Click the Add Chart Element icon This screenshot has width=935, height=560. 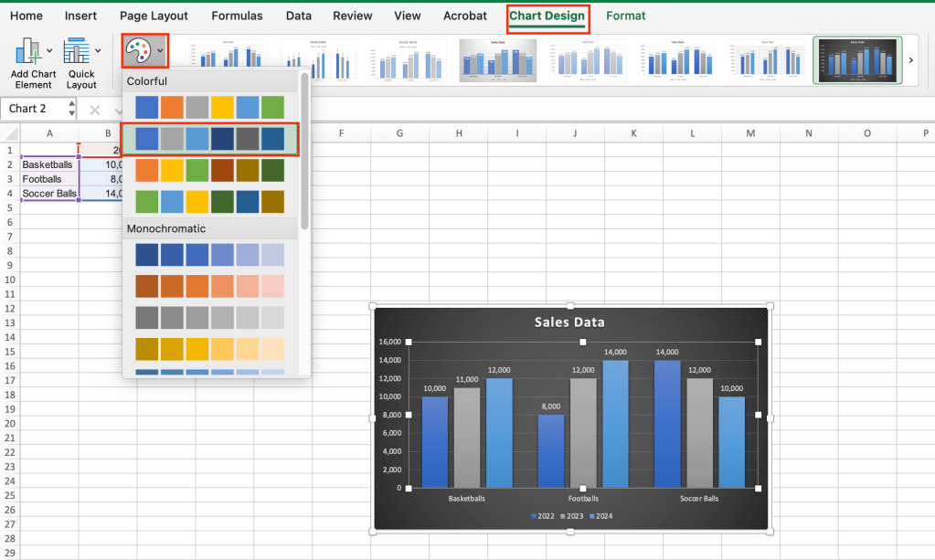(x=28, y=51)
